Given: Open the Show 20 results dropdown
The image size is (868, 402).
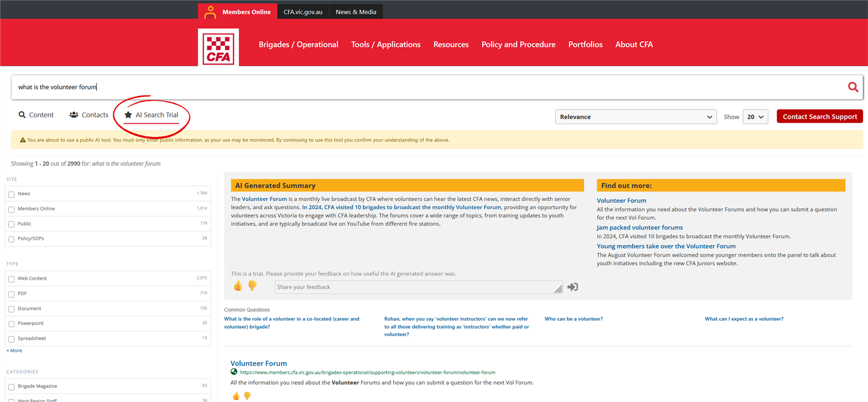Looking at the screenshot, I should (x=755, y=117).
